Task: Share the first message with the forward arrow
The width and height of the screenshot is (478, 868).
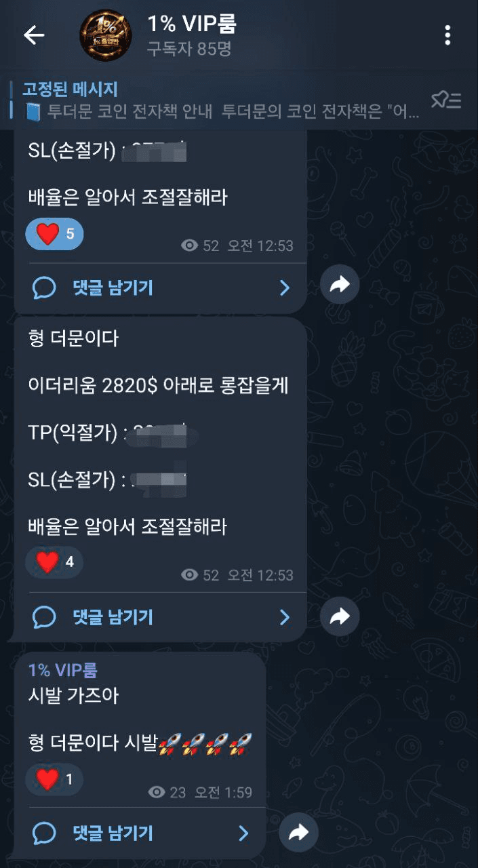Action: click(x=340, y=285)
